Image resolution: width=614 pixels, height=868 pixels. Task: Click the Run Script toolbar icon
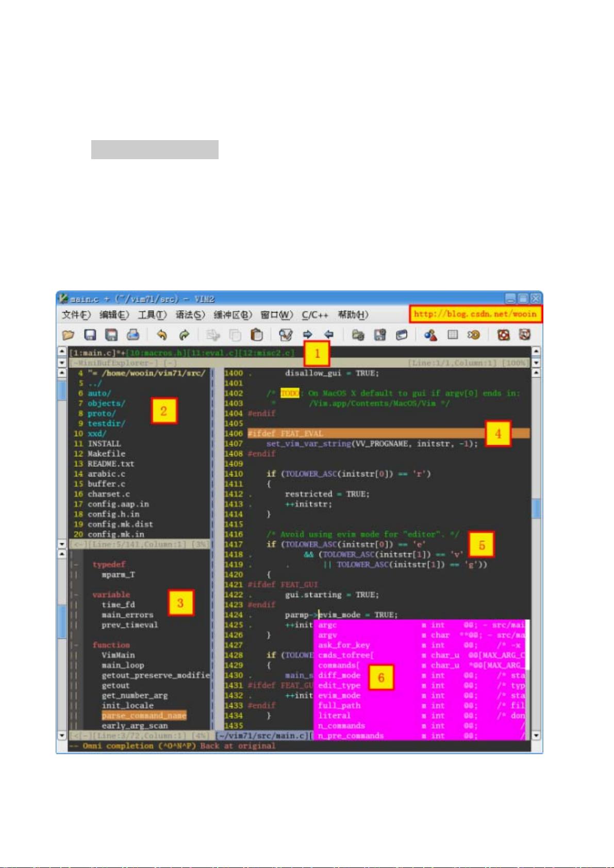tap(402, 335)
